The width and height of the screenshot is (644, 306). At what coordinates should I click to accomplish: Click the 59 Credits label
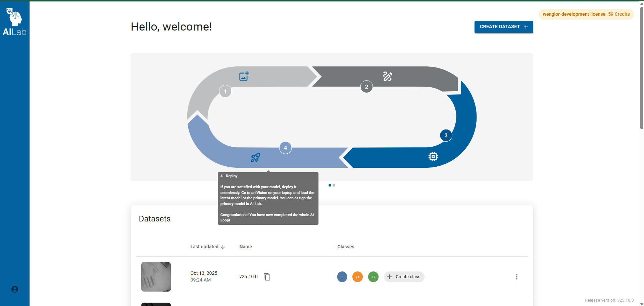[619, 14]
